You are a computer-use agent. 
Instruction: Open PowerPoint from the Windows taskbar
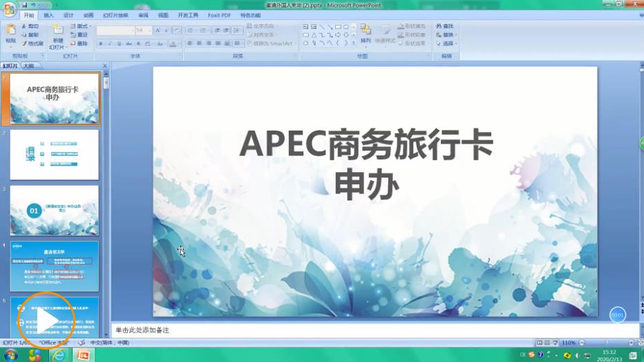pyautogui.click(x=84, y=355)
